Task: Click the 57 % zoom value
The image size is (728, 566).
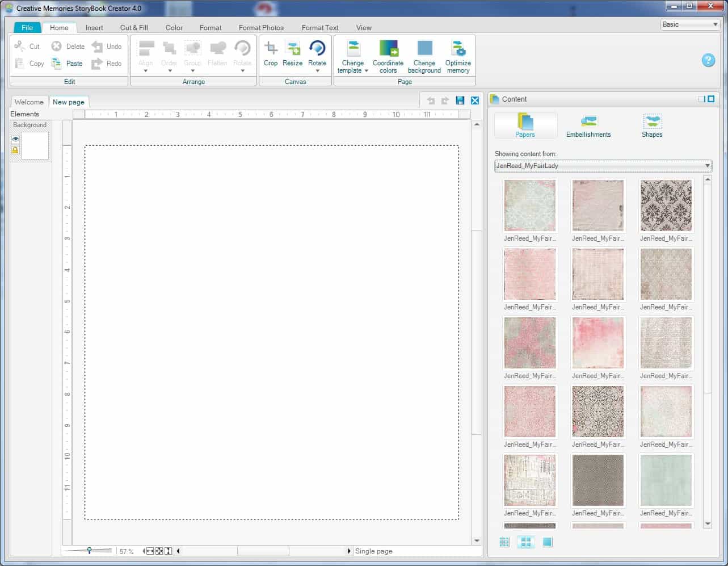Action: click(127, 551)
